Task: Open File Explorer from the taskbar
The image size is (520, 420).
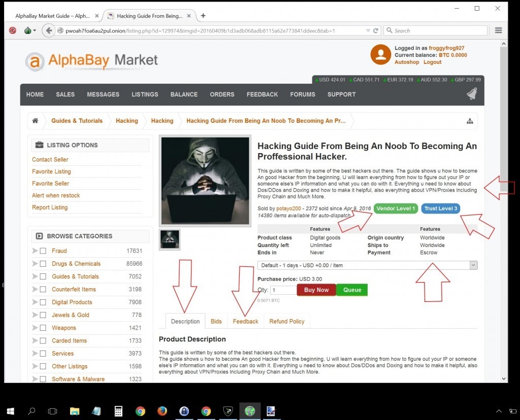Action: pos(75,411)
